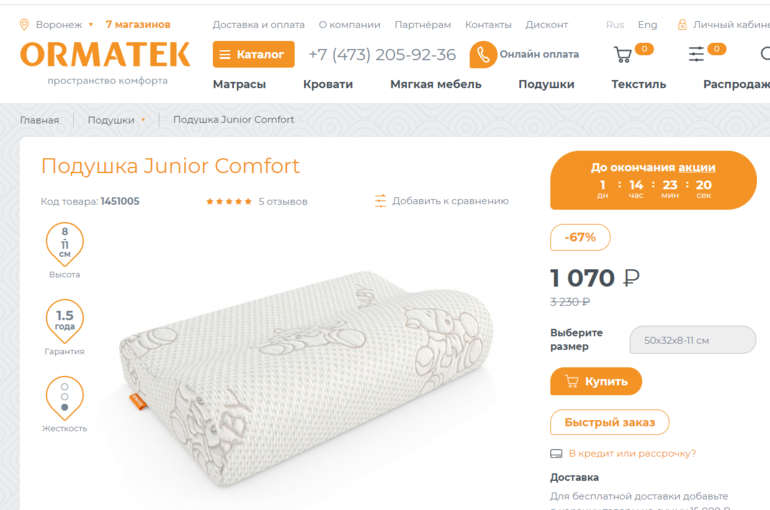
Task: Open the shopping cart icon
Action: click(623, 54)
